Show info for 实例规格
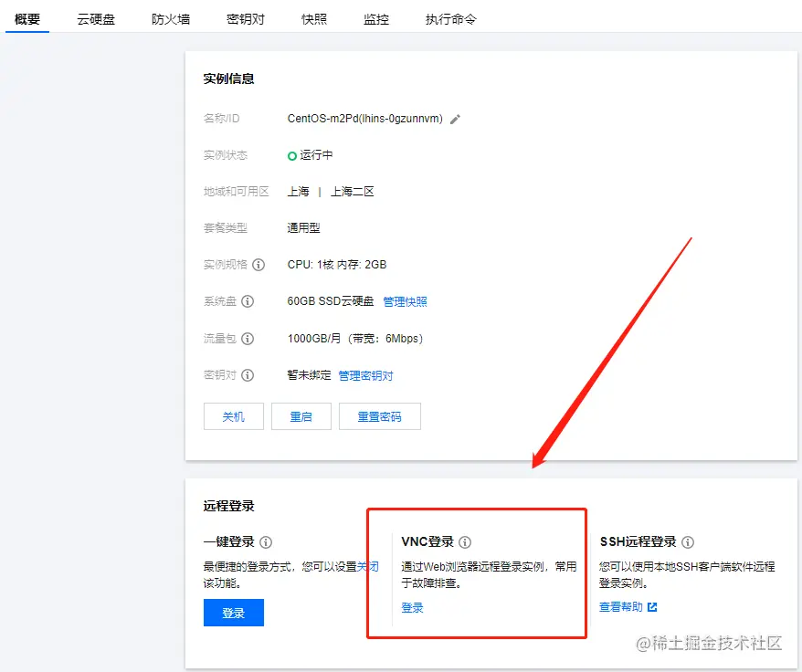This screenshot has height=672, width=802. [x=259, y=265]
